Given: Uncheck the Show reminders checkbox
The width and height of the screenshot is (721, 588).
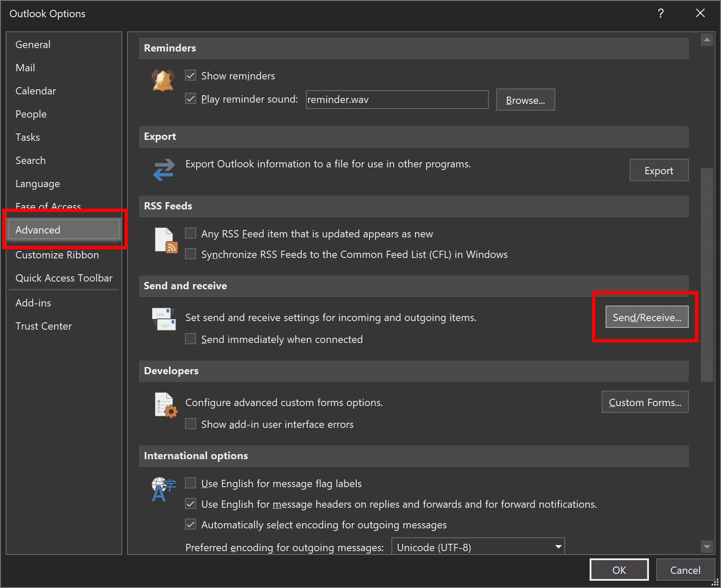Looking at the screenshot, I should click(191, 76).
